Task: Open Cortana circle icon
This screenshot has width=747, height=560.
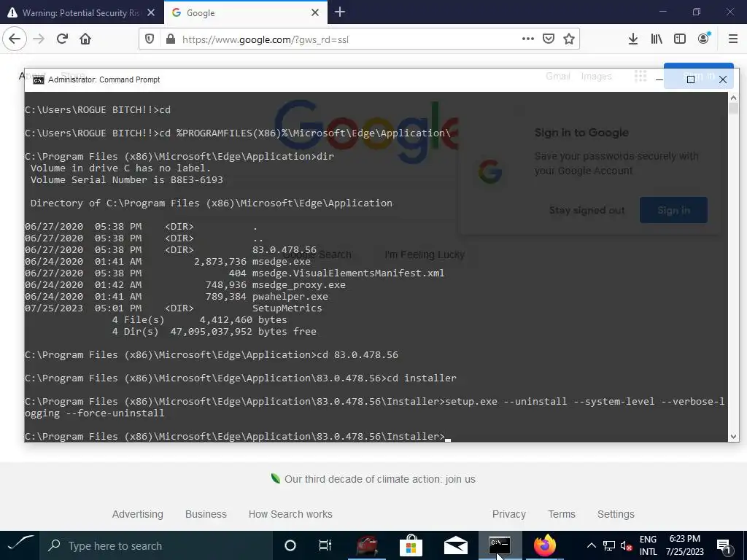Action: click(x=290, y=545)
